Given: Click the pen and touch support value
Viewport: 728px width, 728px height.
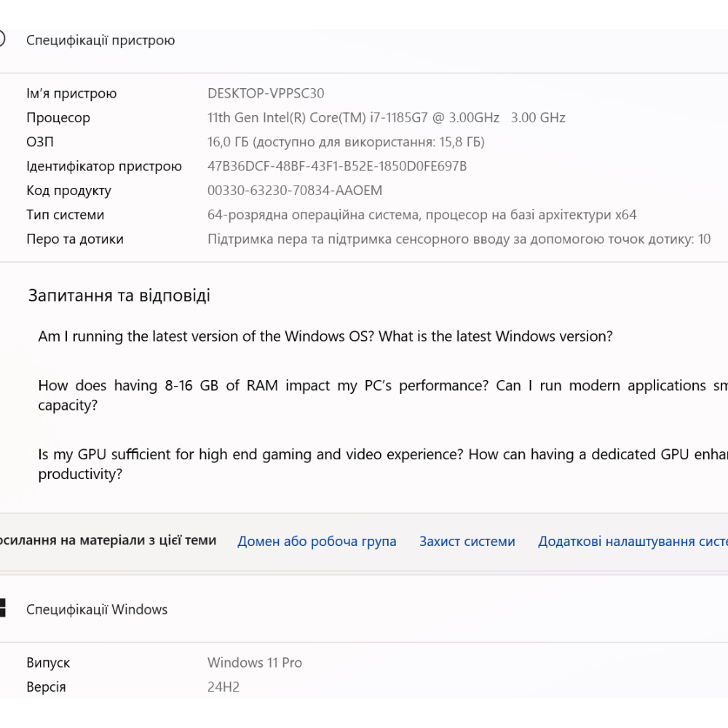Looking at the screenshot, I should coord(459,239).
